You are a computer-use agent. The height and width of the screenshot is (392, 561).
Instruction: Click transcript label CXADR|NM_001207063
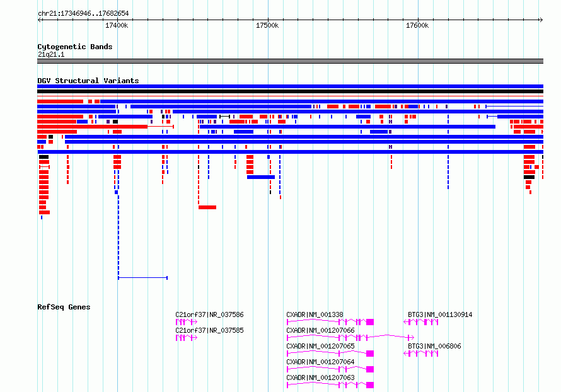(321, 378)
